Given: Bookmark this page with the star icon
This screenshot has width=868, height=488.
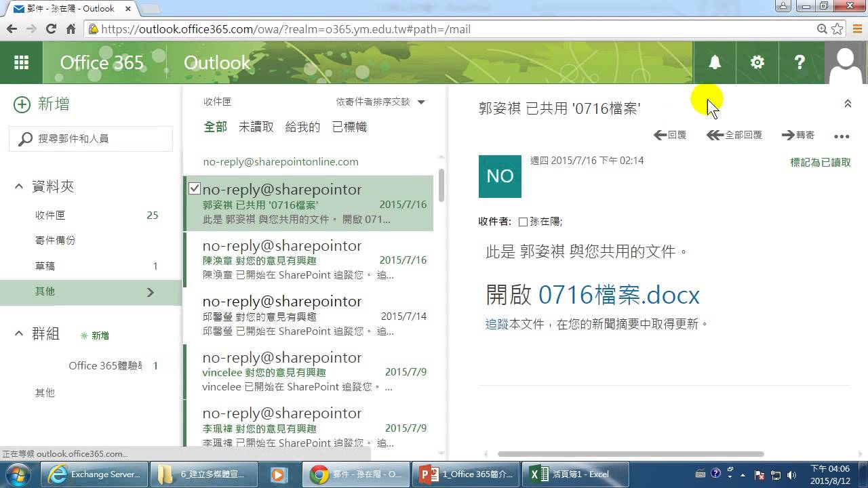Looking at the screenshot, I should (837, 29).
